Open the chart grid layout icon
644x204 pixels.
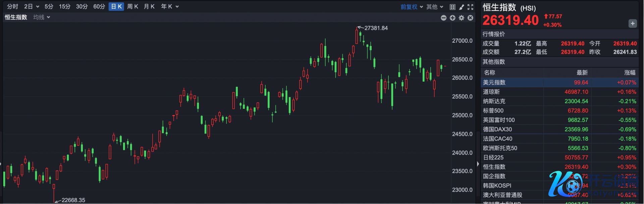[452, 7]
